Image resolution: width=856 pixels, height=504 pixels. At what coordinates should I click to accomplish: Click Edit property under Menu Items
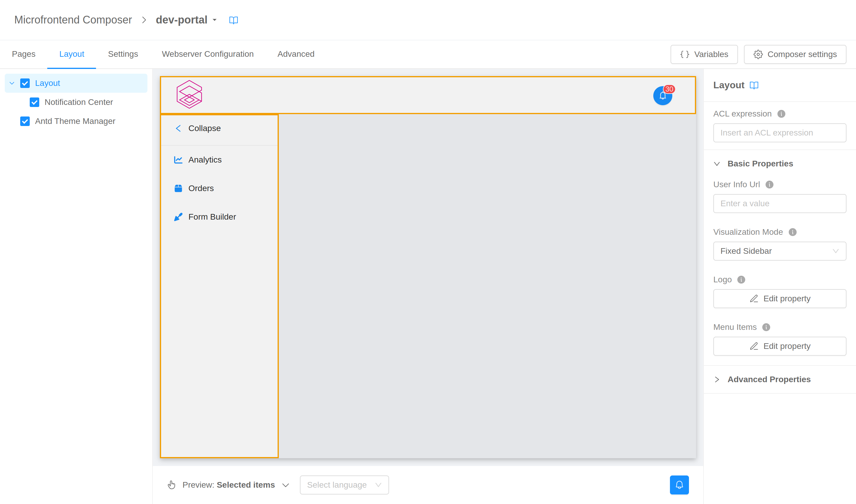779,346
